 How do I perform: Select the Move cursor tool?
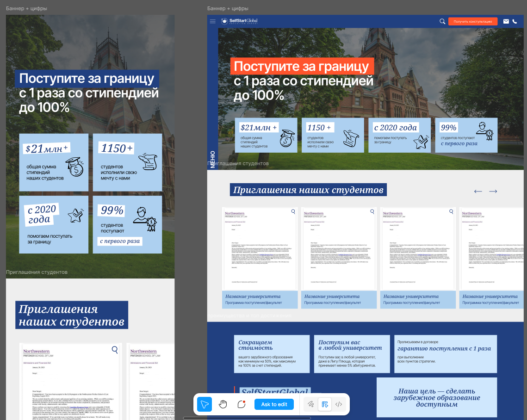pos(205,404)
